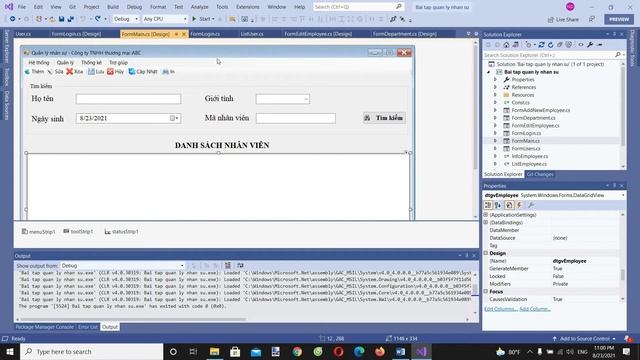The width and height of the screenshot is (640, 360).
Task: Click Undo icon in main toolbar
Action: (83, 19)
